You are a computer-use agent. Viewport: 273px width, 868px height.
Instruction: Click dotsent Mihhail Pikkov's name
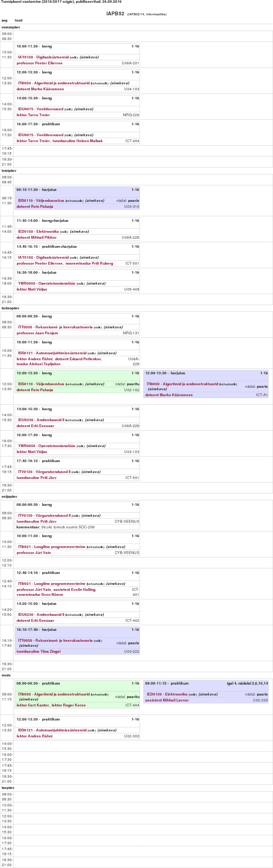click(x=36, y=237)
